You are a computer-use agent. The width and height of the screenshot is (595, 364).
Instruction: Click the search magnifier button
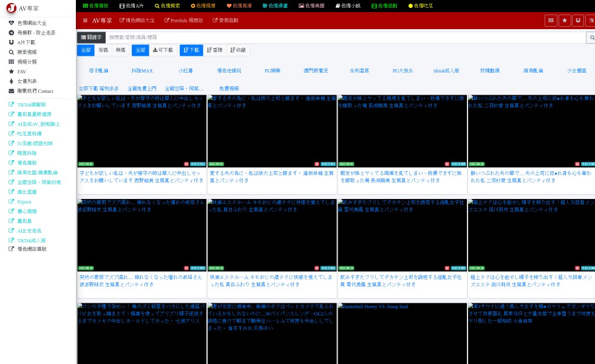point(591,38)
